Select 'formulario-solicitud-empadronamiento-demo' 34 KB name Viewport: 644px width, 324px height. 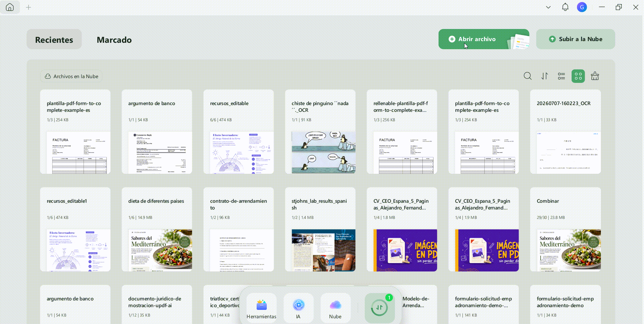point(565,302)
